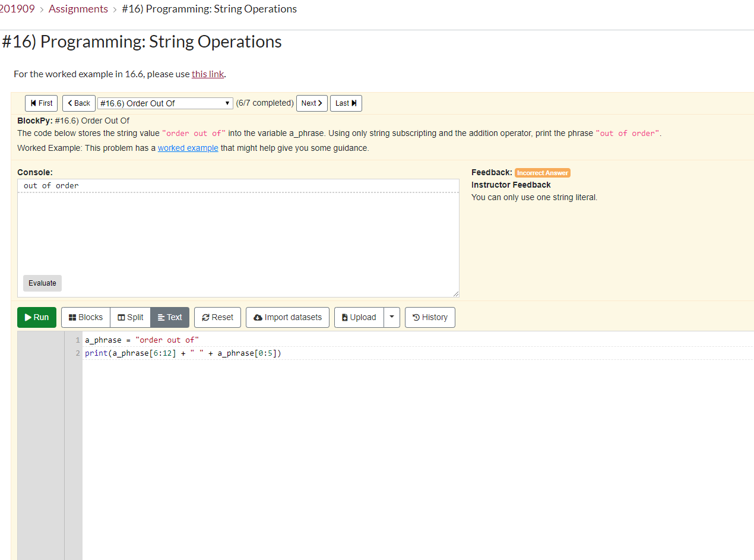Switch to Blocks editing mode
754x560 pixels.
pyautogui.click(x=85, y=317)
